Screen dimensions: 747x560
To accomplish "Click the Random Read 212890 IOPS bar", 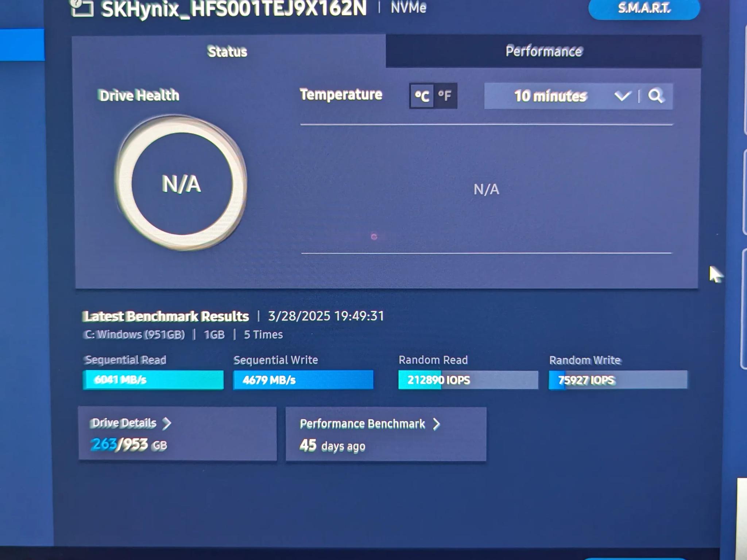I will (x=468, y=380).
